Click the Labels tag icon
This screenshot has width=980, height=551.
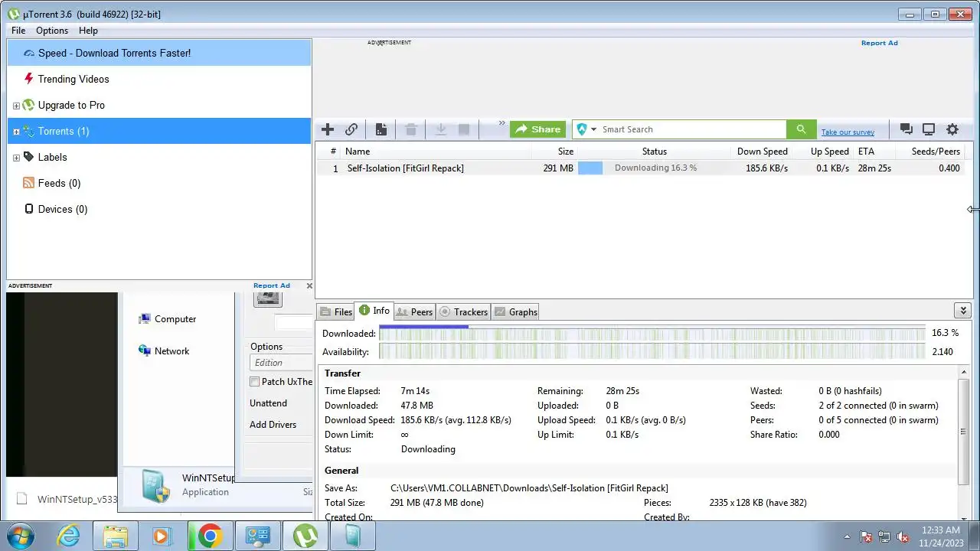pos(29,157)
